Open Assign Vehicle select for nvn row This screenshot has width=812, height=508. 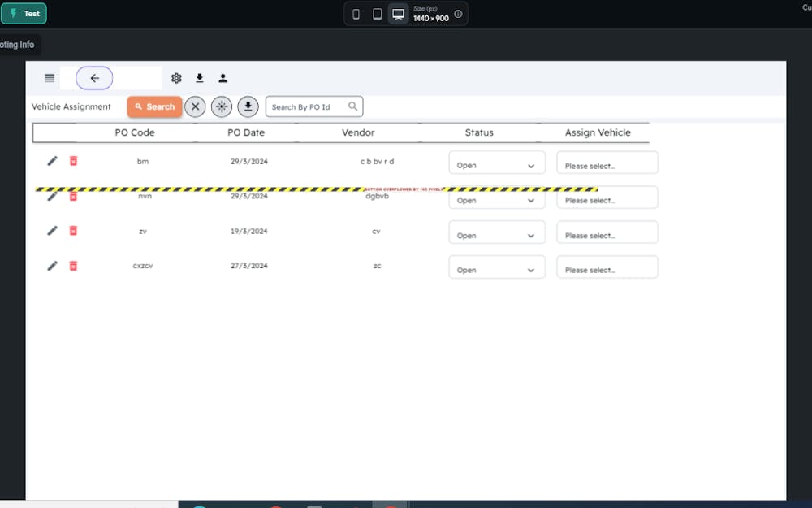[x=607, y=198]
